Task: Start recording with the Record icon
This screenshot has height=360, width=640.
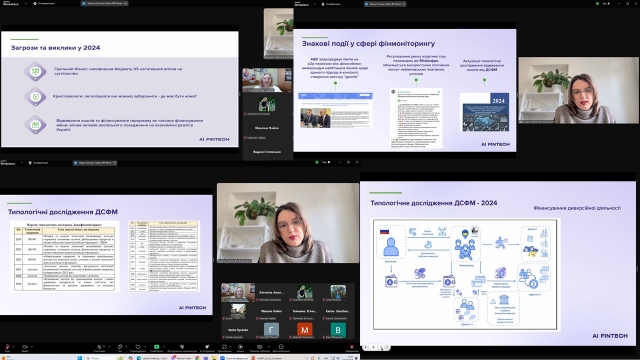Action: [240, 347]
